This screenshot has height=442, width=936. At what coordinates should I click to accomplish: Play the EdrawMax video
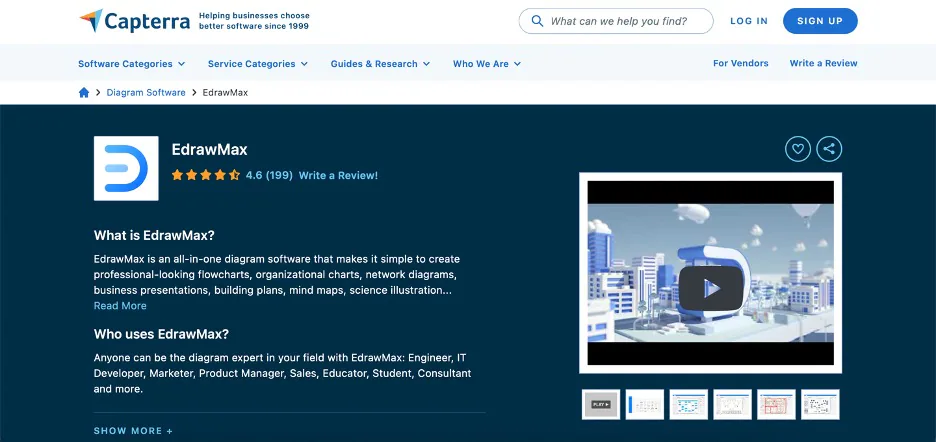pos(710,289)
